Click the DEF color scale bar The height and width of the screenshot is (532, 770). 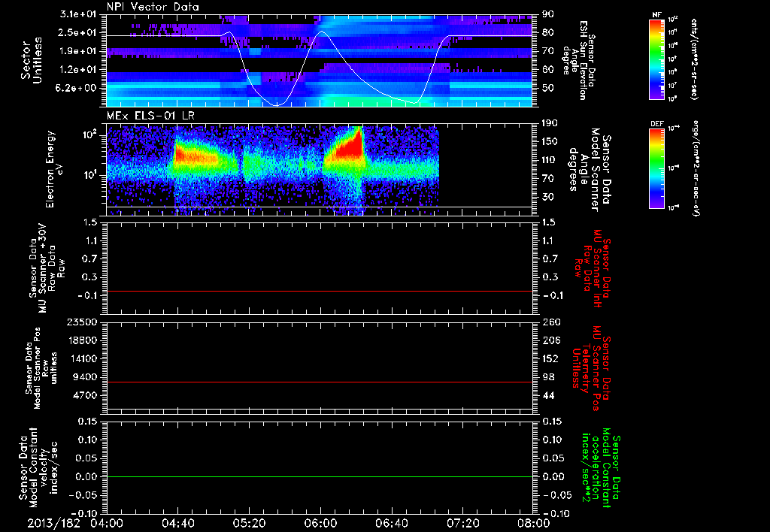pos(656,168)
